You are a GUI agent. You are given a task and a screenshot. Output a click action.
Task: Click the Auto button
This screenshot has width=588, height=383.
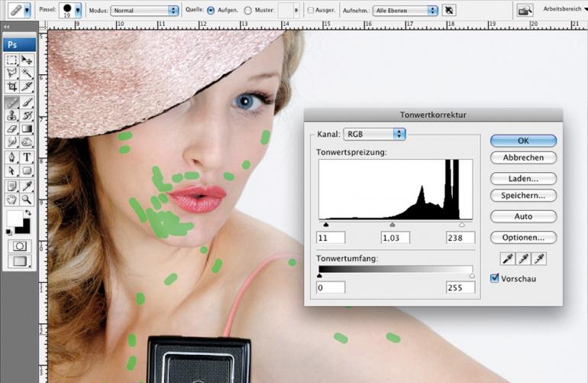tap(523, 216)
